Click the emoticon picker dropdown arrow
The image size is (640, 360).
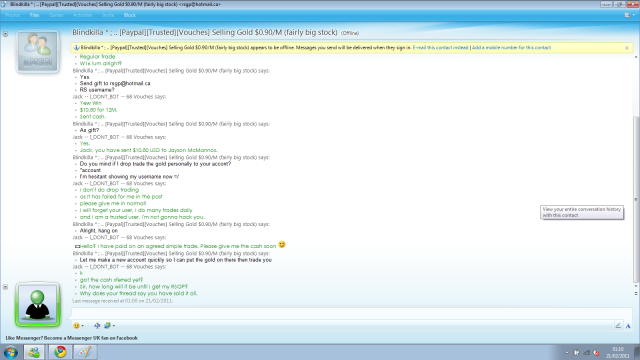pyautogui.click(x=82, y=326)
